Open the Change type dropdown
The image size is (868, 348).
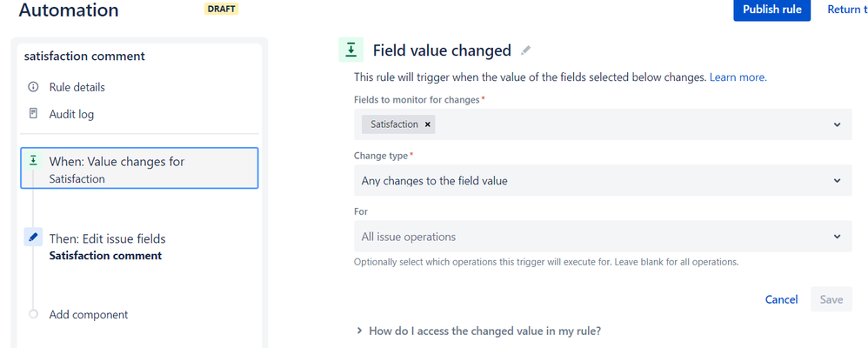click(603, 180)
